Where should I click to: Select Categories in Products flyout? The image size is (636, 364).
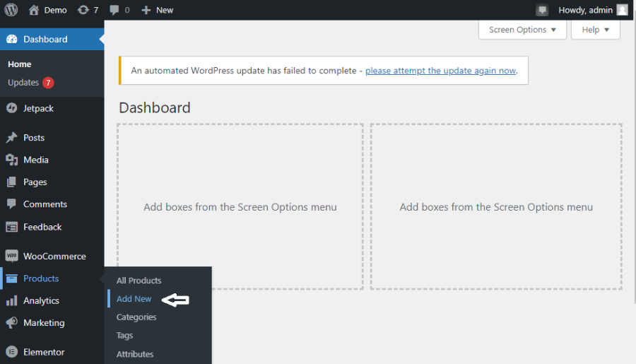[x=136, y=317]
